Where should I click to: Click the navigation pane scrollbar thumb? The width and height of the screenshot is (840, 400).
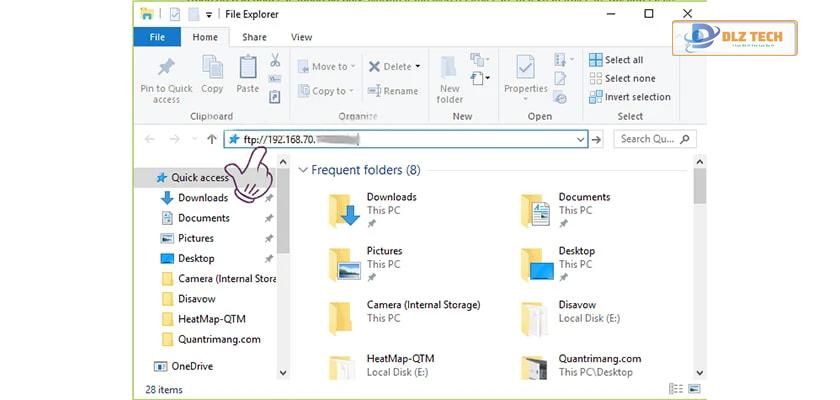click(x=283, y=212)
